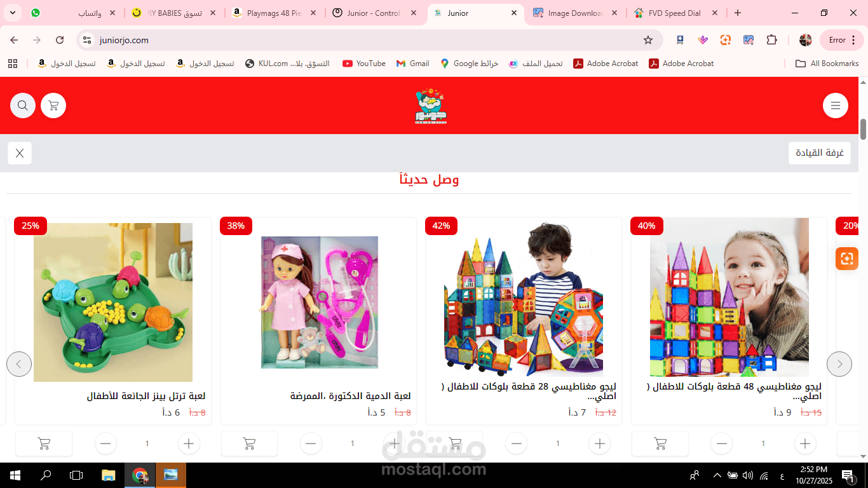868x488 pixels.
Task: Add the 48-piece magnetic blocks to cart
Action: click(x=660, y=444)
